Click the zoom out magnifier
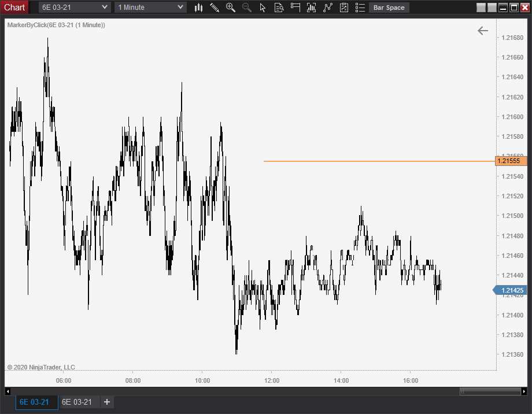Image resolution: width=532 pixels, height=414 pixels. pos(247,8)
